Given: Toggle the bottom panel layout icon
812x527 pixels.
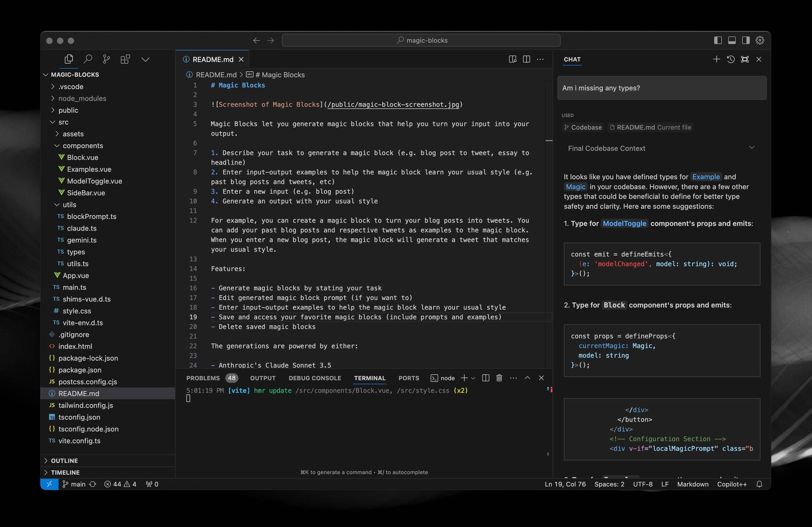Looking at the screenshot, I should [732, 40].
